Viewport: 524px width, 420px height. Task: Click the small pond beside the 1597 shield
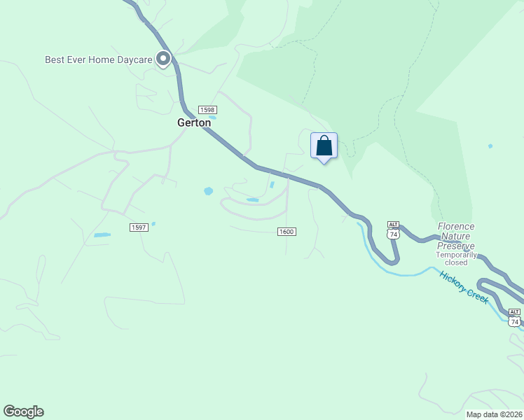(x=153, y=224)
